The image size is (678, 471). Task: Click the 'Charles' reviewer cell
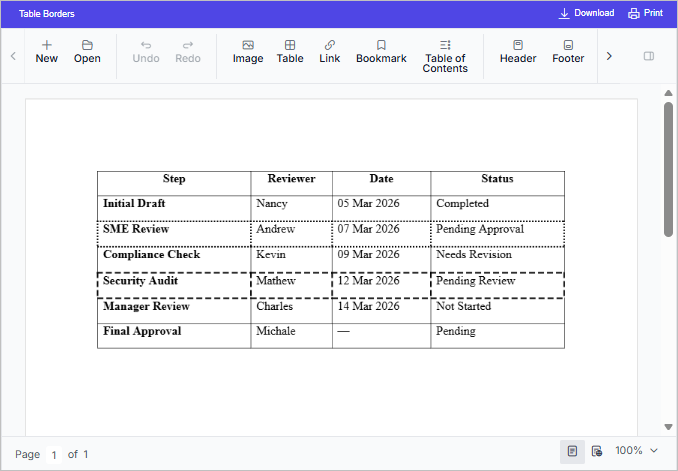click(291, 311)
